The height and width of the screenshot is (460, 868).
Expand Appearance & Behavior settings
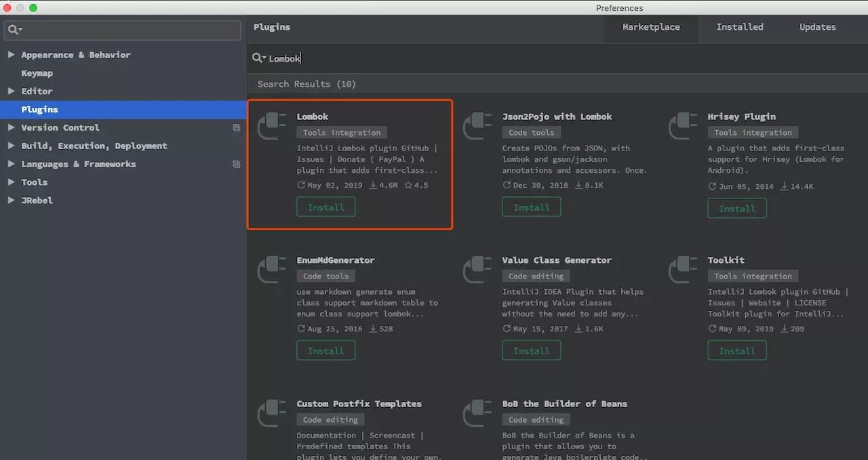pyautogui.click(x=11, y=54)
